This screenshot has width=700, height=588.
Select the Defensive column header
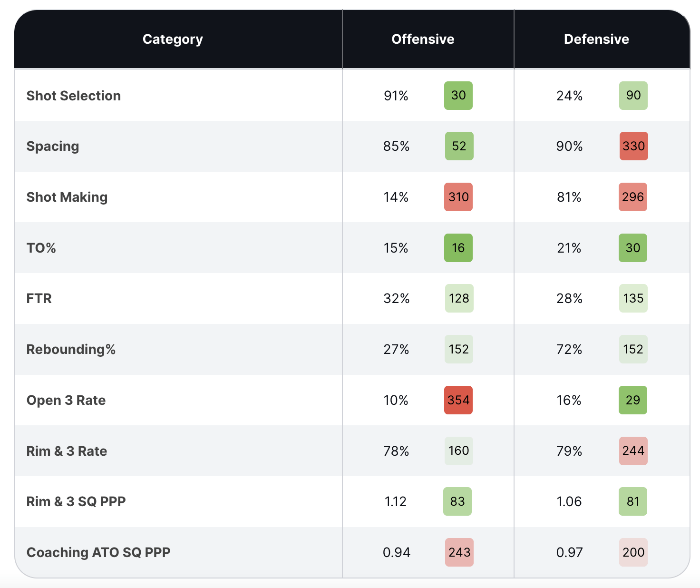[x=596, y=39]
